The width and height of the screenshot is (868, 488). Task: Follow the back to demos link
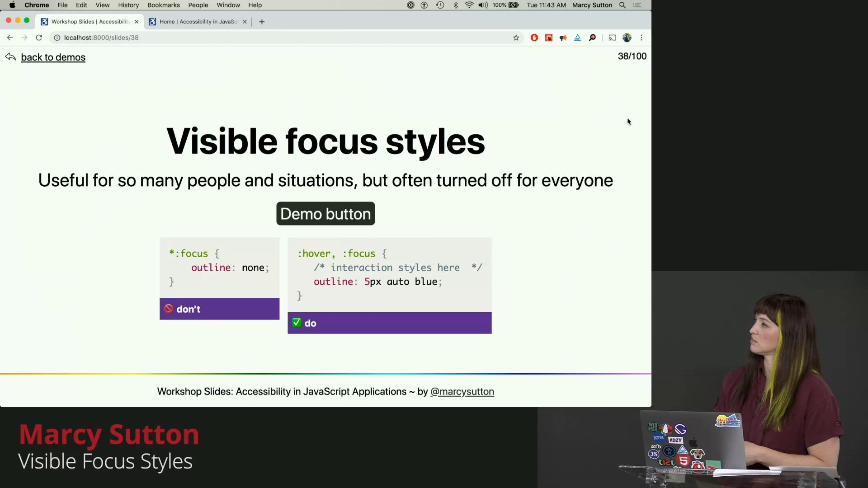(x=53, y=57)
